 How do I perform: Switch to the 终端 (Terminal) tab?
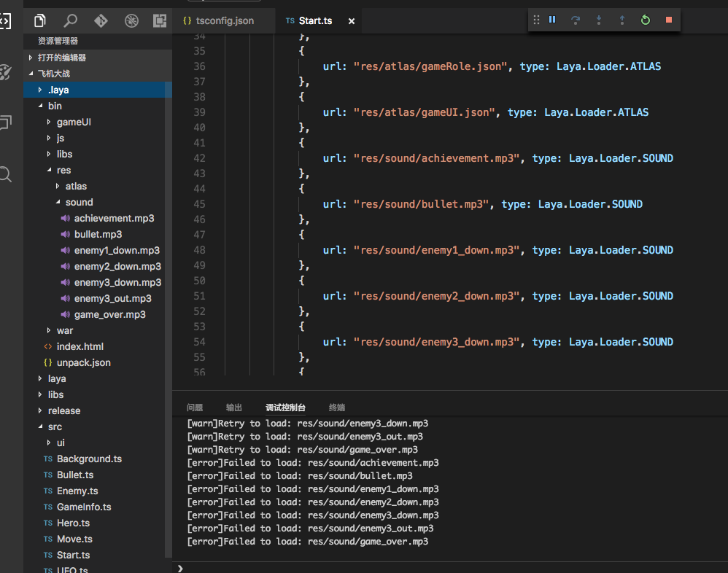tap(337, 408)
